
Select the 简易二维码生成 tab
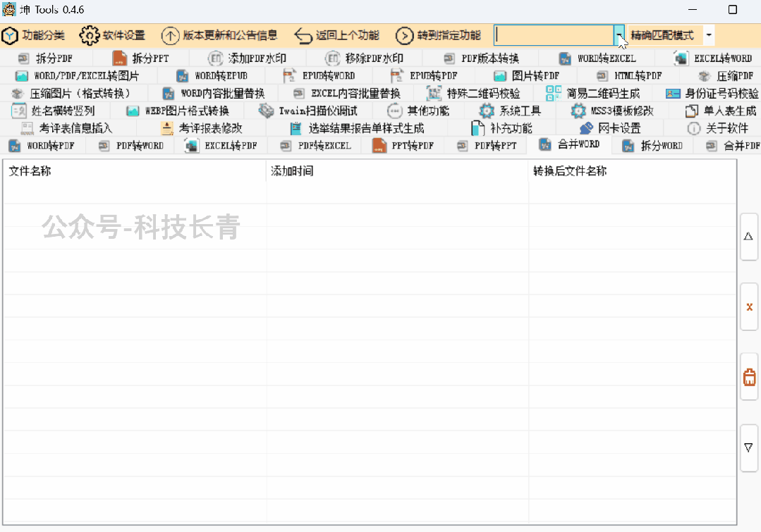point(594,93)
